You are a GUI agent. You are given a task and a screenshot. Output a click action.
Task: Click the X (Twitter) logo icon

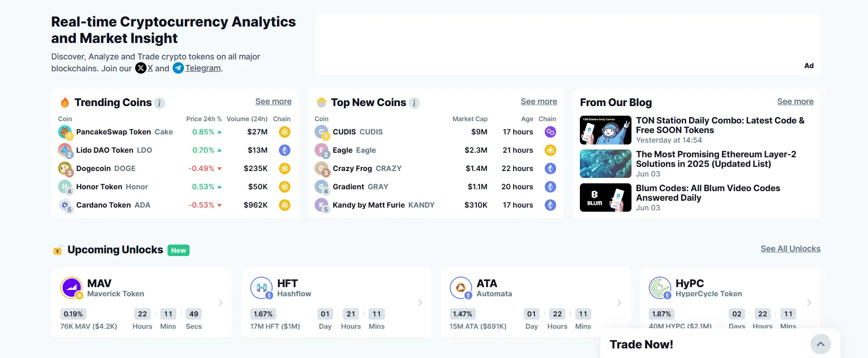tap(141, 68)
